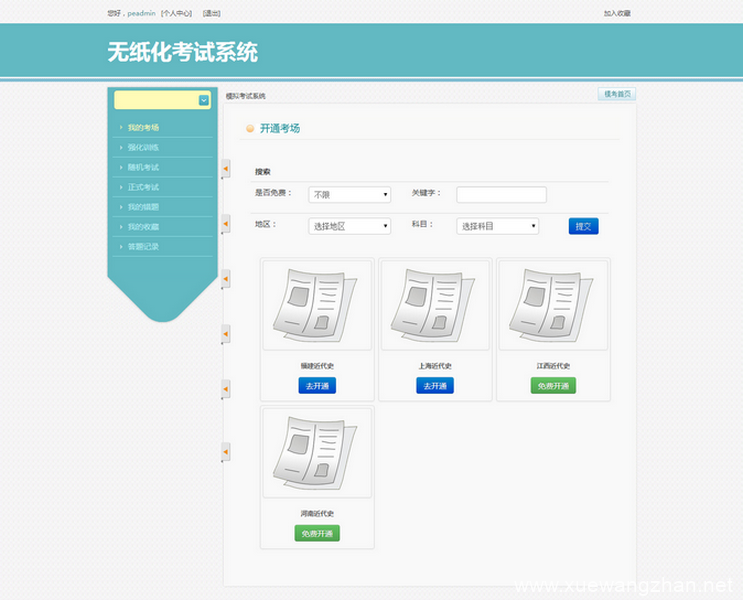Image resolution: width=743 pixels, height=600 pixels.
Task: Select the 河南近代史 exam paper icon
Action: tap(317, 452)
